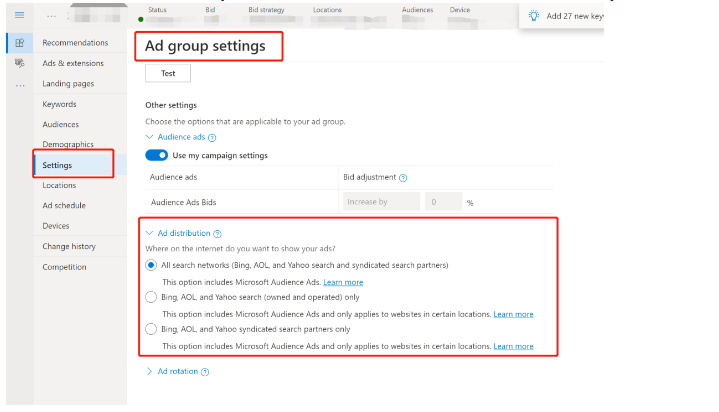The width and height of the screenshot is (719, 412).
Task: Click the help icon next to Ad distribution
Action: click(x=217, y=233)
